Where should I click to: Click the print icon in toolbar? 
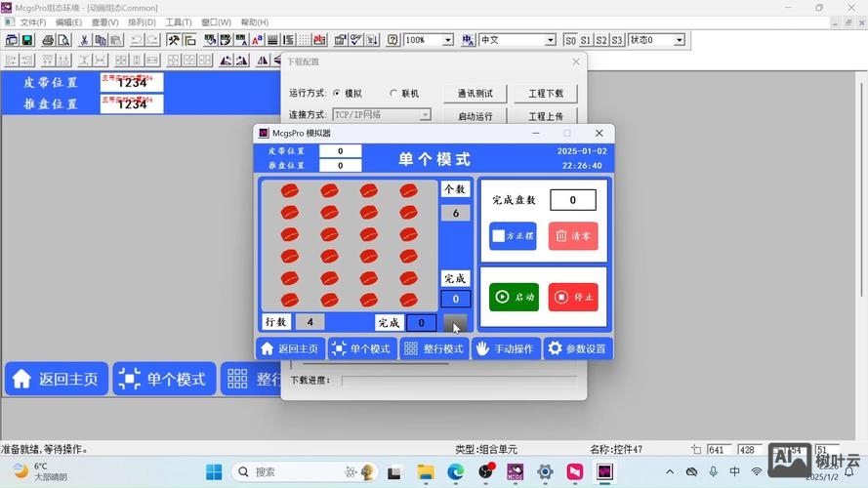point(48,40)
